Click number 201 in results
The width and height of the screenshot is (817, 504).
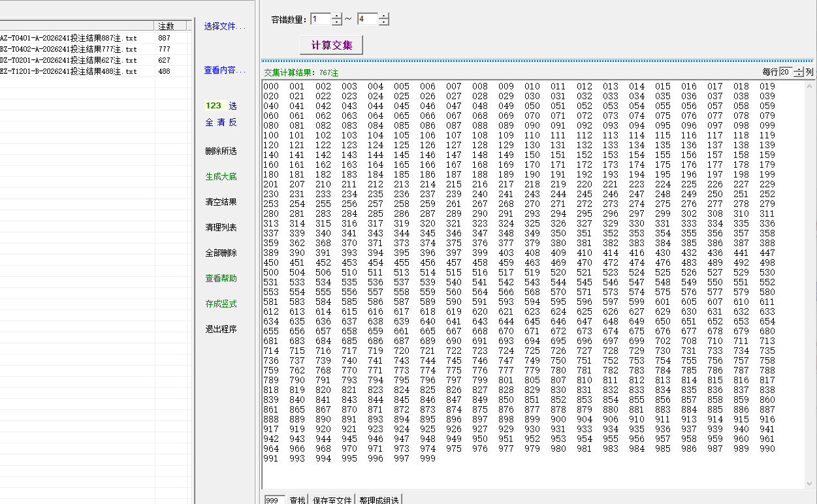tap(271, 184)
